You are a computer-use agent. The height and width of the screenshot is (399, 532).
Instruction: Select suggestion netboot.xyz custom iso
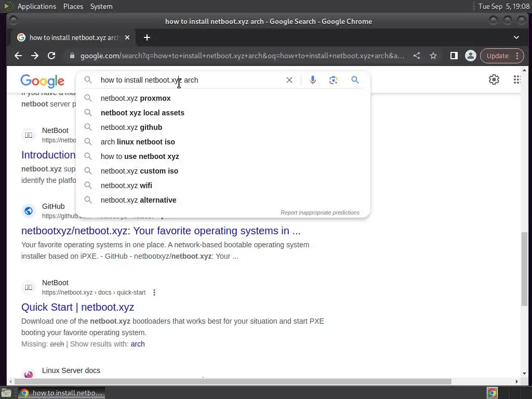click(223, 171)
